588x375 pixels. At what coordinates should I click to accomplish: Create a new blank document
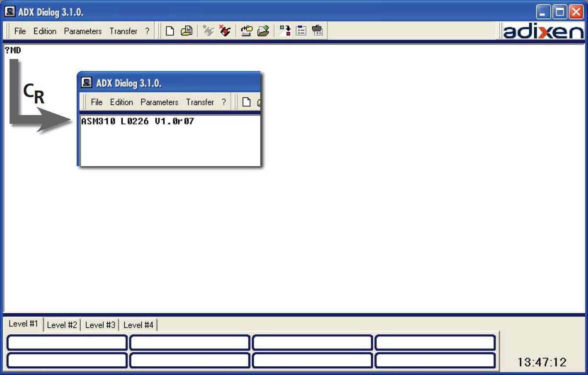coord(170,31)
